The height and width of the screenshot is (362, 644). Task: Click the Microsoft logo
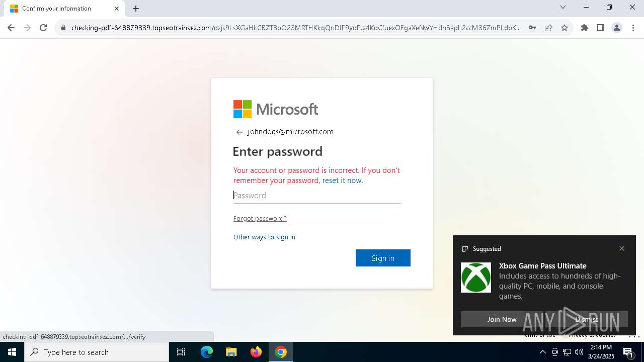276,109
